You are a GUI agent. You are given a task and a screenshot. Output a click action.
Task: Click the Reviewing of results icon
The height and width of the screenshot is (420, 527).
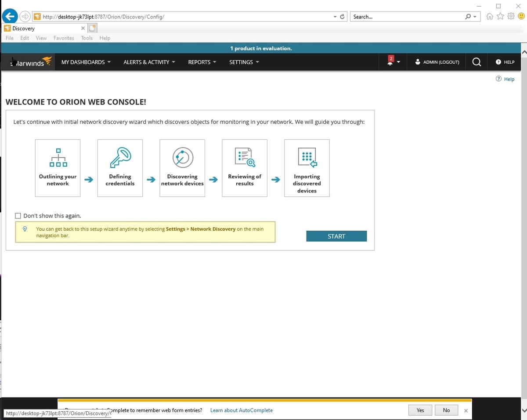245,157
